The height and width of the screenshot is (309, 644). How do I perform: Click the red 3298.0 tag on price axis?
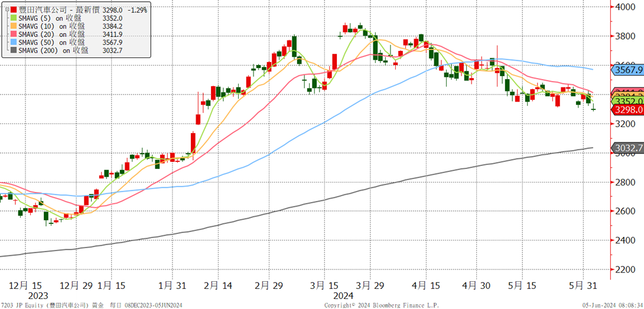[x=627, y=109]
